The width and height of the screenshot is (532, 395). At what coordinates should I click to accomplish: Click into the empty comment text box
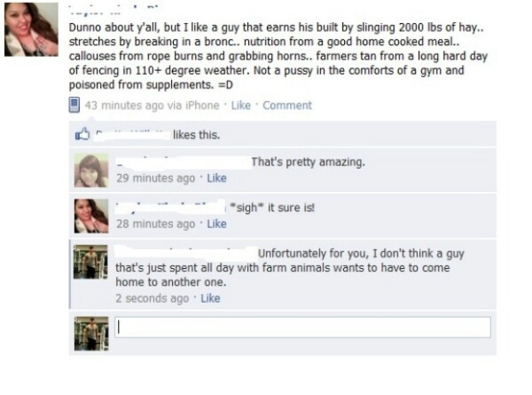pos(302,328)
